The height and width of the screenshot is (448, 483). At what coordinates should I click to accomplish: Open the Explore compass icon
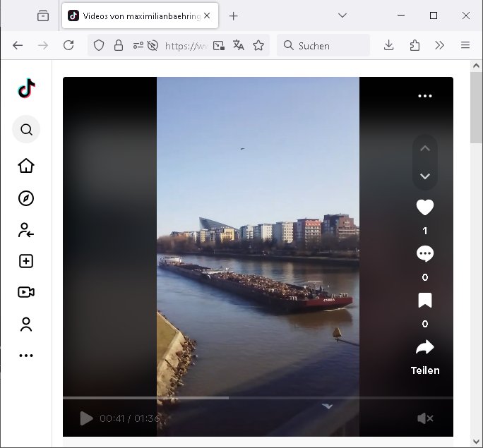(26, 198)
